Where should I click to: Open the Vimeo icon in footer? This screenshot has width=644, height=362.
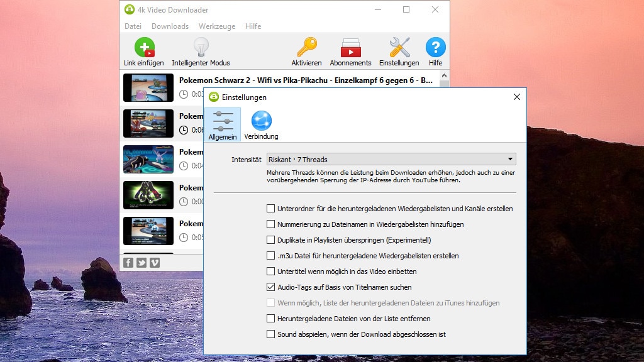pos(155,263)
